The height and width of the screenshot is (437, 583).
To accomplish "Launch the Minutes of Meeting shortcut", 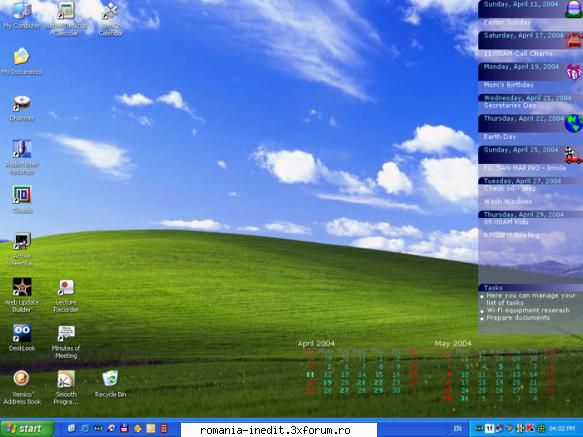I will [66, 341].
